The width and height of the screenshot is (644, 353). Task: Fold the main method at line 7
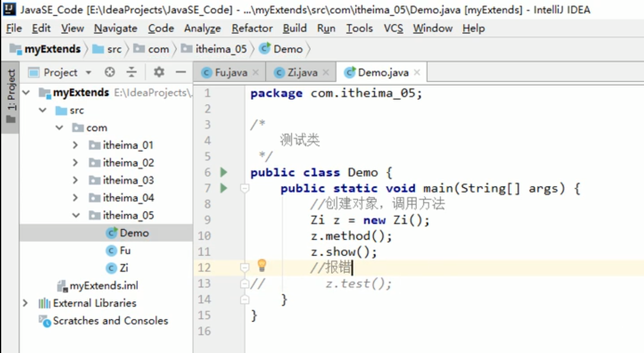coord(244,188)
